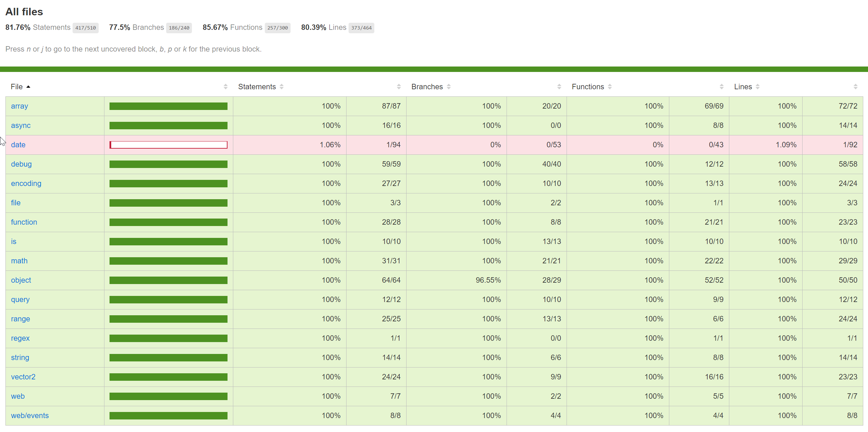The image size is (868, 432).
Task: Open the vector2 file link
Action: pos(23,377)
